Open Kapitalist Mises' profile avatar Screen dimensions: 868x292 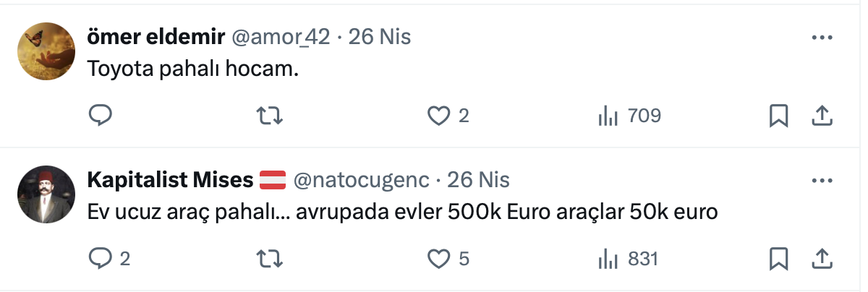[x=46, y=194]
